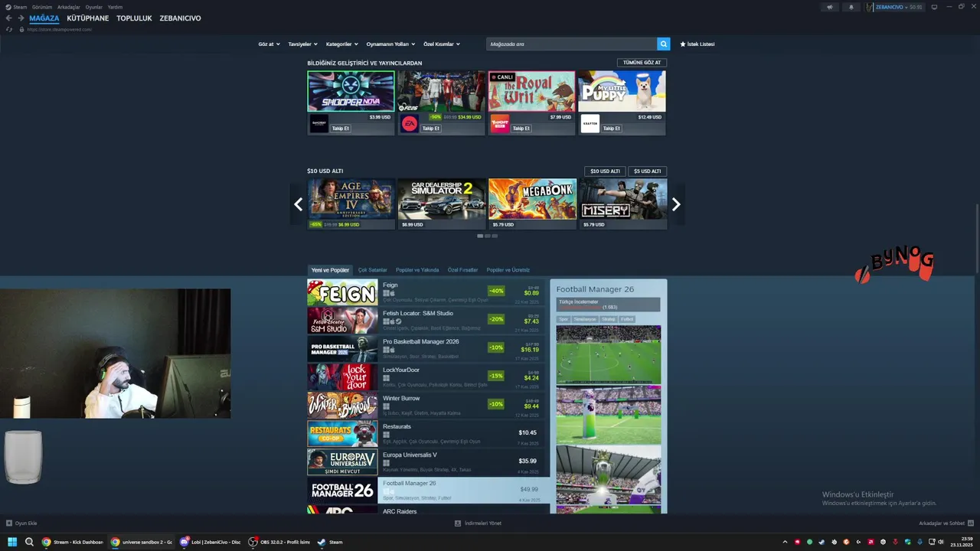Select the Popüler ve Ücretsiz tab
The image size is (980, 551).
(508, 270)
